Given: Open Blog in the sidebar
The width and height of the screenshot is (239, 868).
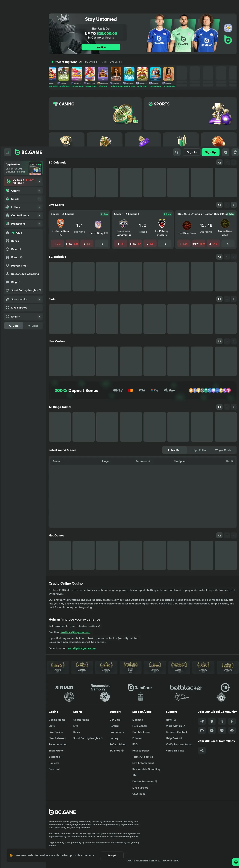Looking at the screenshot, I should pyautogui.click(x=23, y=282).
